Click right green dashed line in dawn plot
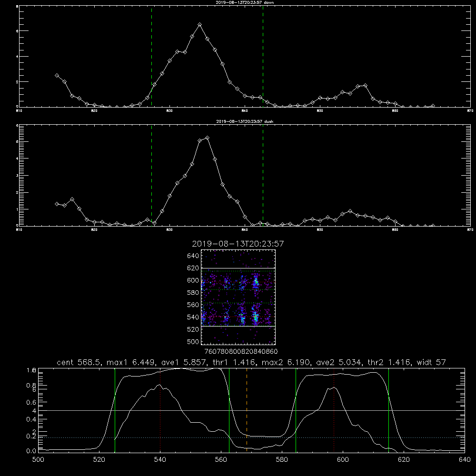 click(x=263, y=56)
